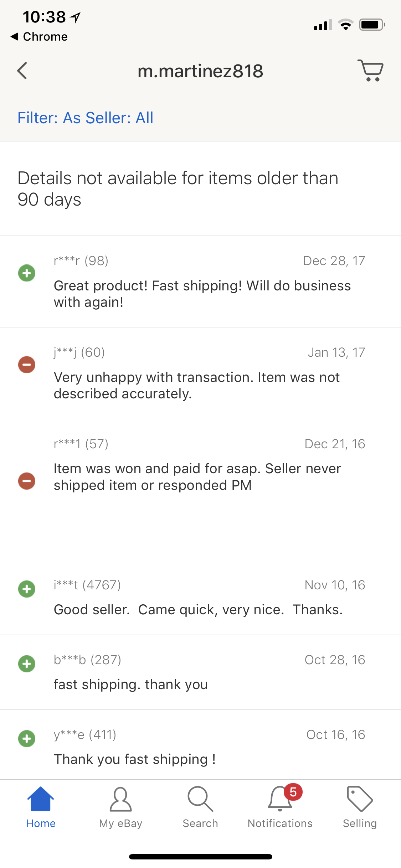
Task: Tap positive icon on b***b feedback
Action: pyautogui.click(x=27, y=664)
